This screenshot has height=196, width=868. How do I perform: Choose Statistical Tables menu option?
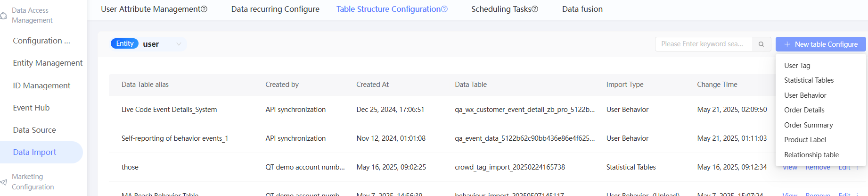tap(809, 80)
